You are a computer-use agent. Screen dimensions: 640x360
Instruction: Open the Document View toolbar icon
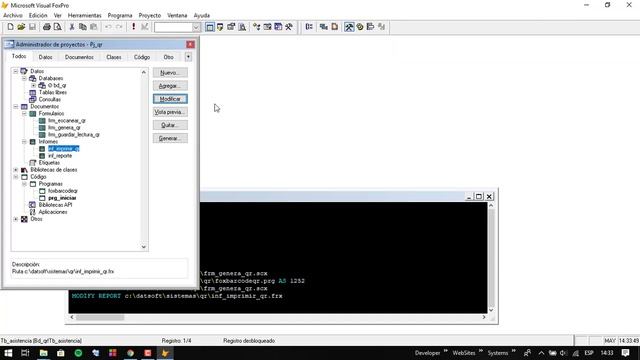[x=242, y=27]
